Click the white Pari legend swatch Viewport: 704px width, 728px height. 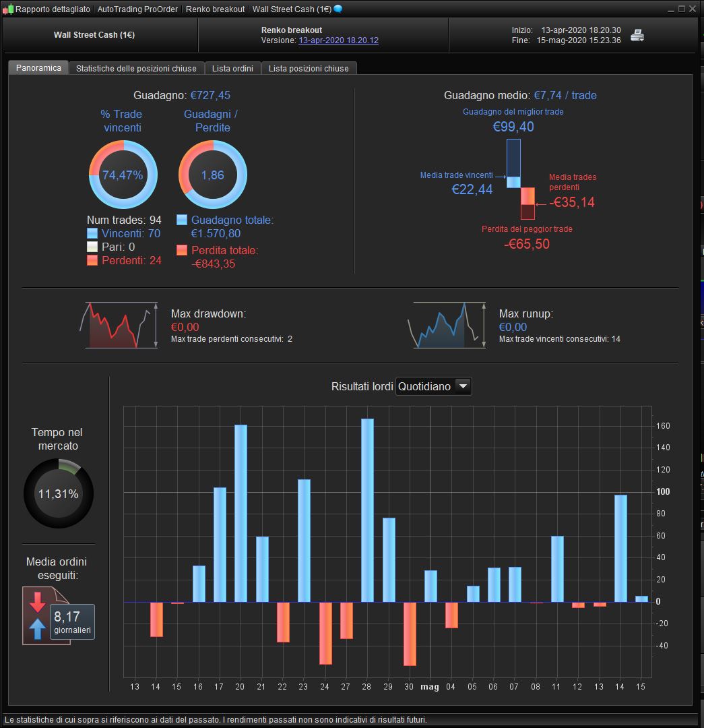click(x=92, y=247)
